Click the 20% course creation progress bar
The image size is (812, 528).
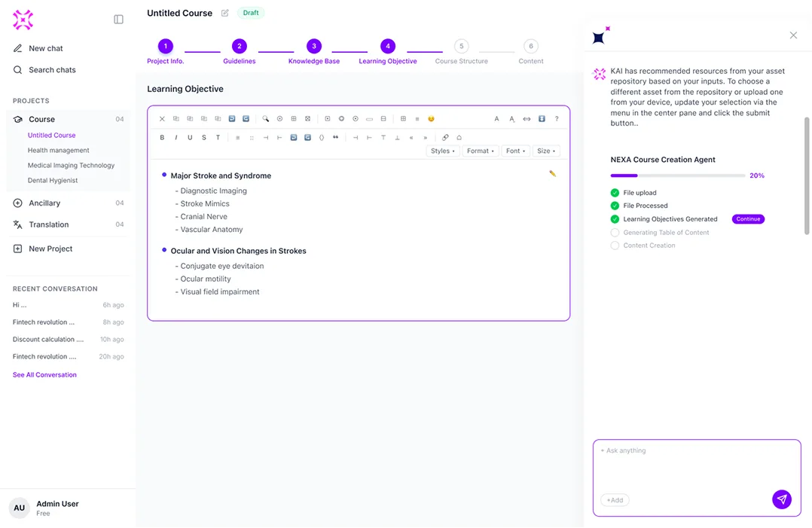[678, 175]
